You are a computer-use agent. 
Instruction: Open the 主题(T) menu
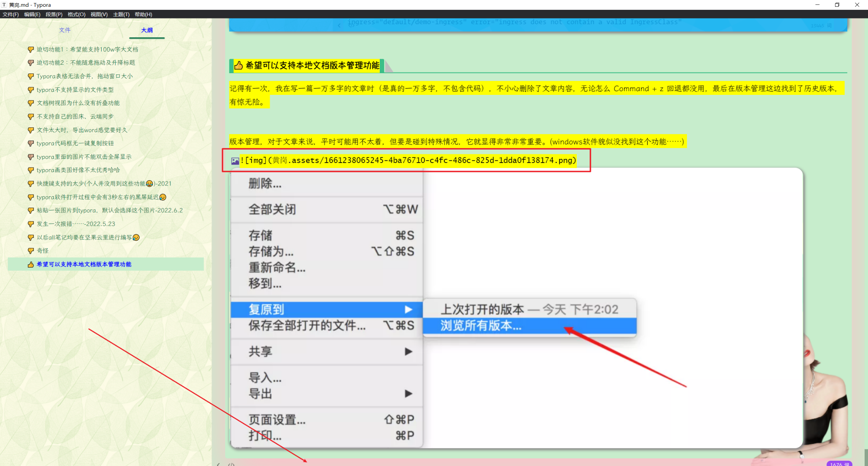pyautogui.click(x=121, y=14)
